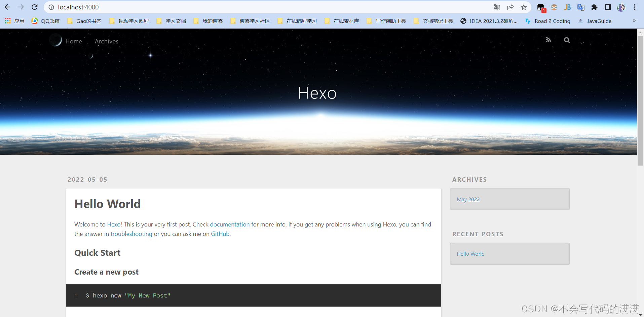Toggle the browser side panel
The height and width of the screenshot is (317, 644).
click(608, 7)
